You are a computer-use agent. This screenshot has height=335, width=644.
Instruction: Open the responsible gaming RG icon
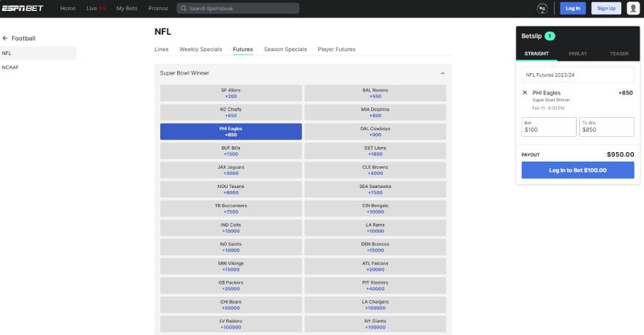(x=542, y=8)
